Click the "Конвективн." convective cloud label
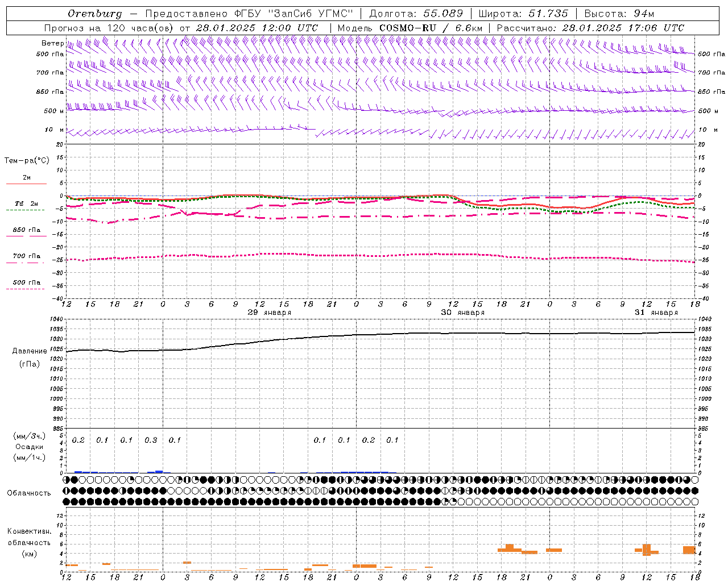This screenshot has height=582, width=728. click(x=30, y=531)
